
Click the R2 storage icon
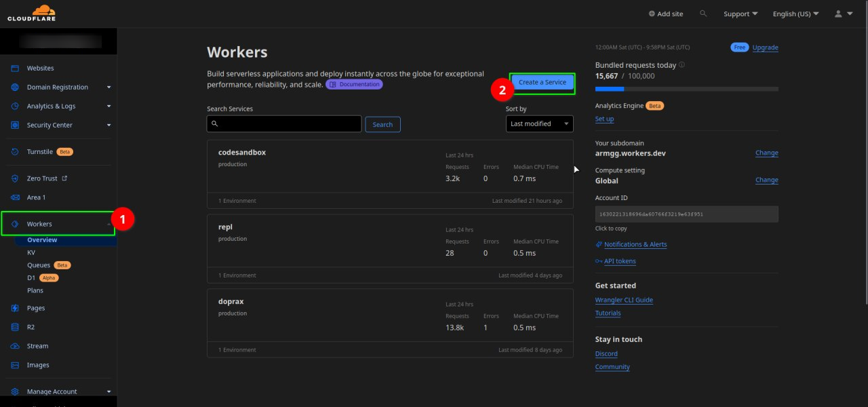15,327
